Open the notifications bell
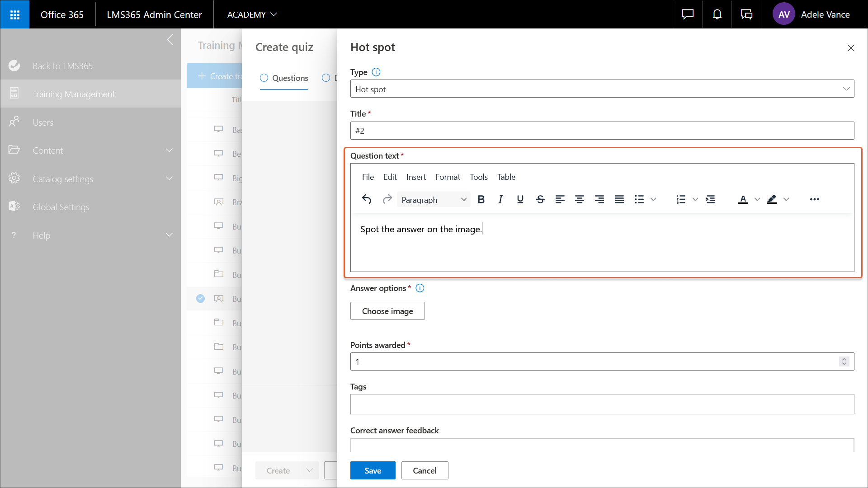 (717, 14)
